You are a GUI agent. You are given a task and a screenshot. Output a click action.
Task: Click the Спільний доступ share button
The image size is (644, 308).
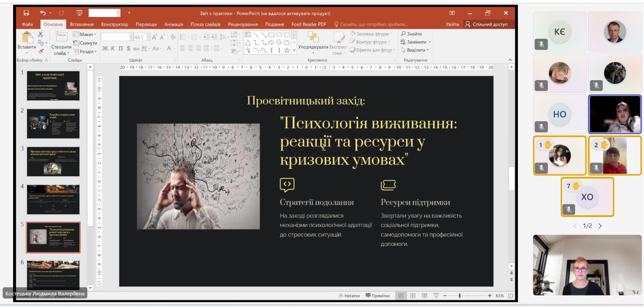pyautogui.click(x=486, y=24)
